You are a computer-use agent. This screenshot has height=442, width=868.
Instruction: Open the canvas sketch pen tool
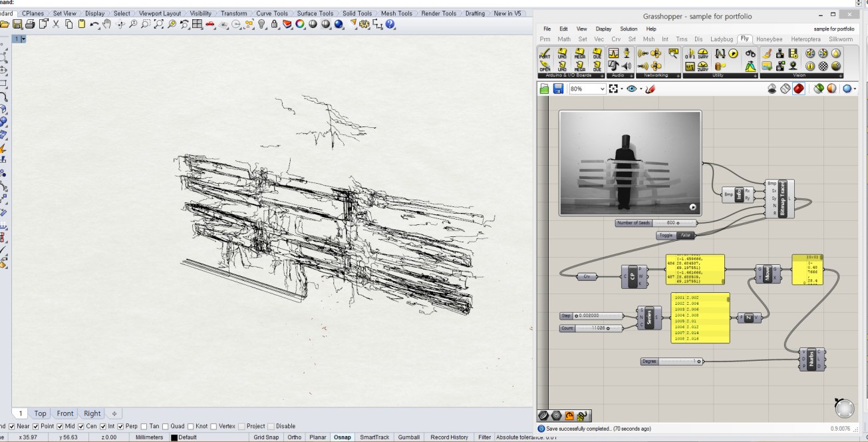point(650,88)
